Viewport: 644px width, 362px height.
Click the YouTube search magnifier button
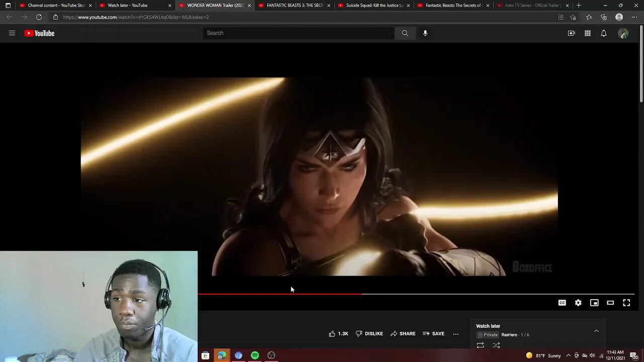[x=405, y=33]
